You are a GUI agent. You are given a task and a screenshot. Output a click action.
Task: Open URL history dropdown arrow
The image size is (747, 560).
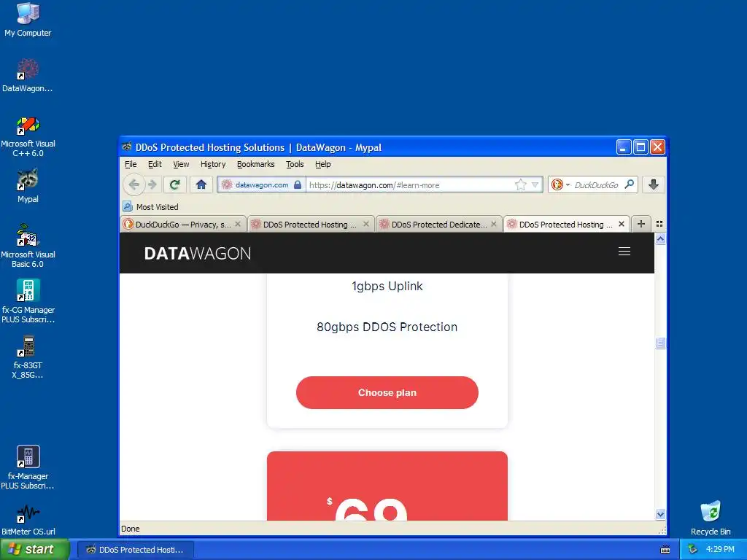[535, 184]
